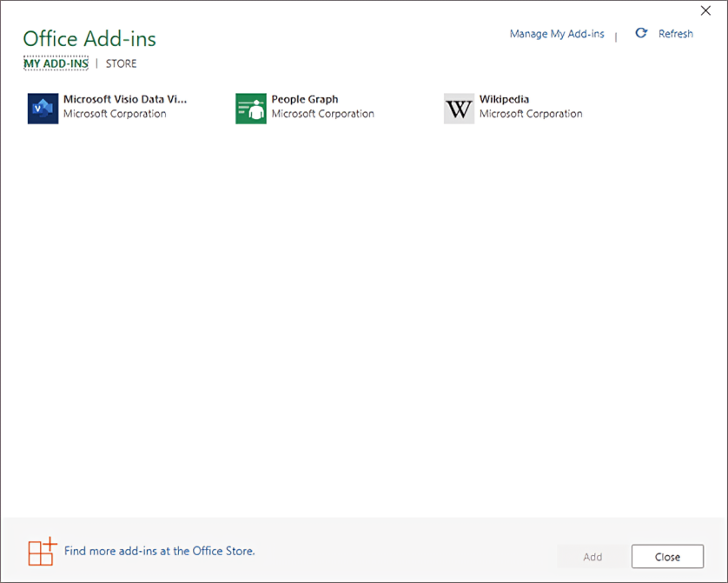Click the Refresh text link
Screen dimensions: 728x583
[676, 34]
